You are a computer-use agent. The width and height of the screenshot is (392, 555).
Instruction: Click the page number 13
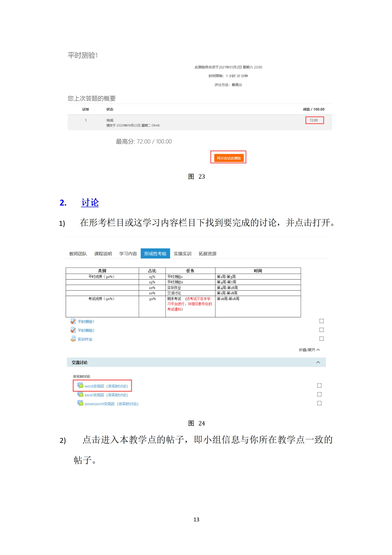point(196,519)
